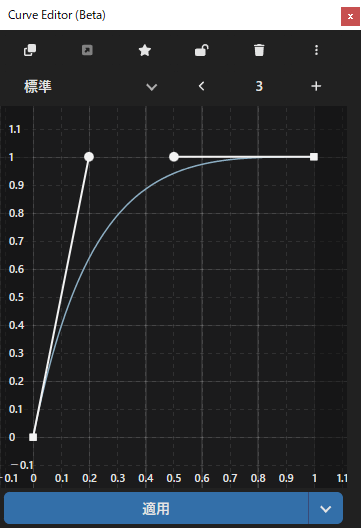Delete curve using trash icon
The height and width of the screenshot is (528, 361).
(x=259, y=50)
